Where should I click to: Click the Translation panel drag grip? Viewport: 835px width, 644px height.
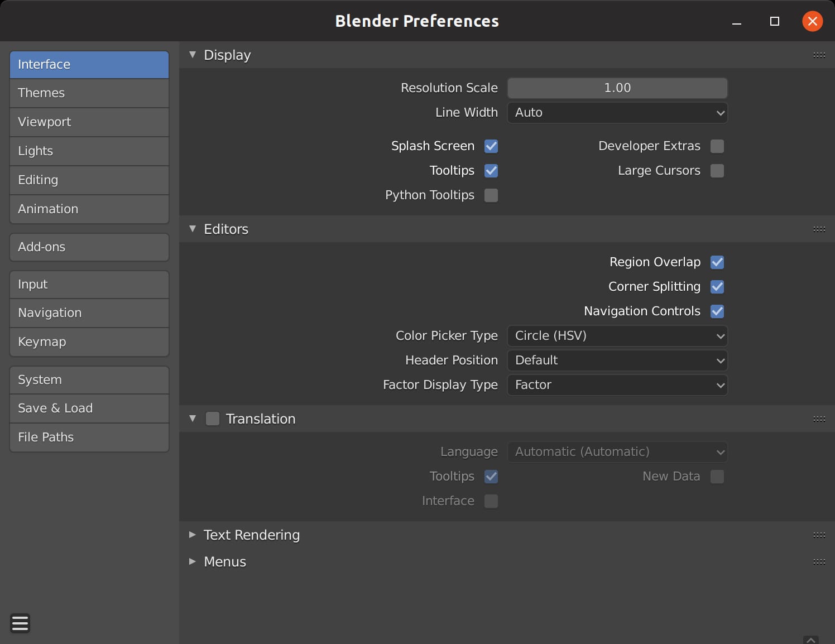[x=819, y=419]
